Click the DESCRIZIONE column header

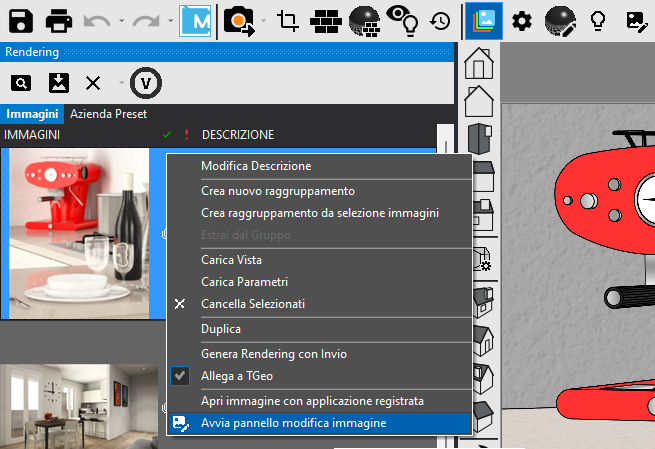pyautogui.click(x=238, y=135)
